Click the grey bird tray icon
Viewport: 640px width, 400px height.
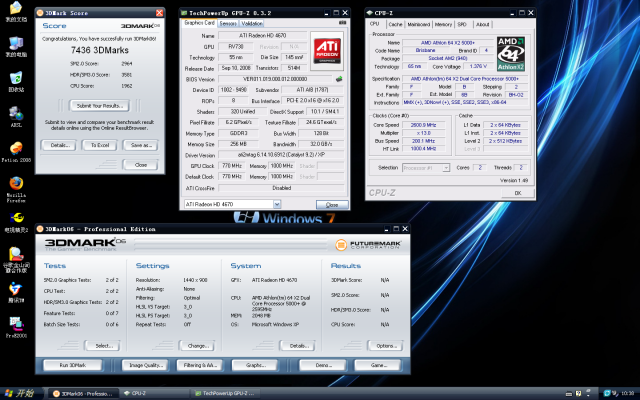[x=615, y=393]
